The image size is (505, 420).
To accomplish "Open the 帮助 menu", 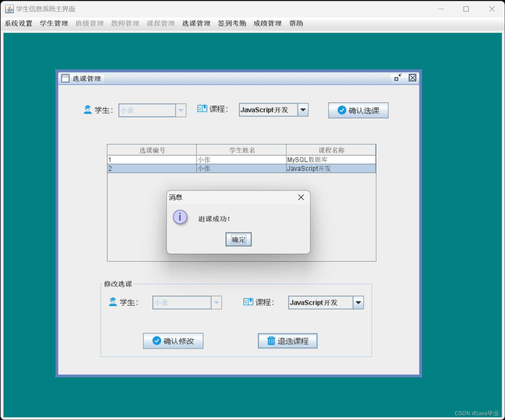I will (x=296, y=23).
